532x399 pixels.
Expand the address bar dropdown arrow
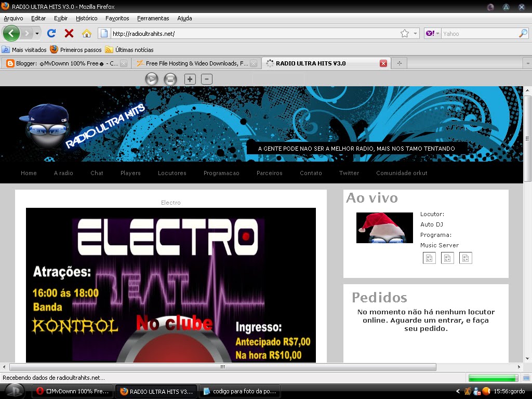tap(415, 33)
